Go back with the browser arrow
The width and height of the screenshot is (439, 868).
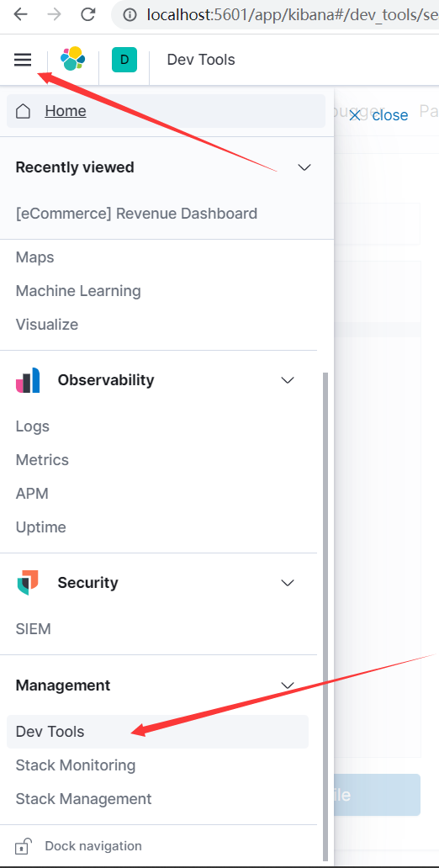coord(20,14)
